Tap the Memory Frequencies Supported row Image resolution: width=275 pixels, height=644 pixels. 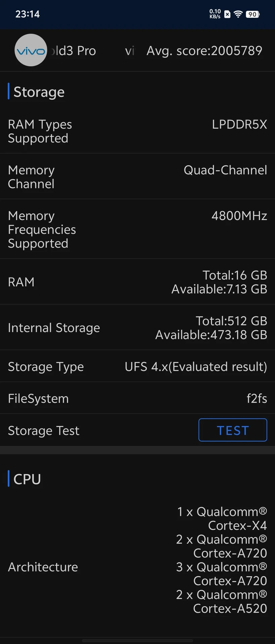137,229
